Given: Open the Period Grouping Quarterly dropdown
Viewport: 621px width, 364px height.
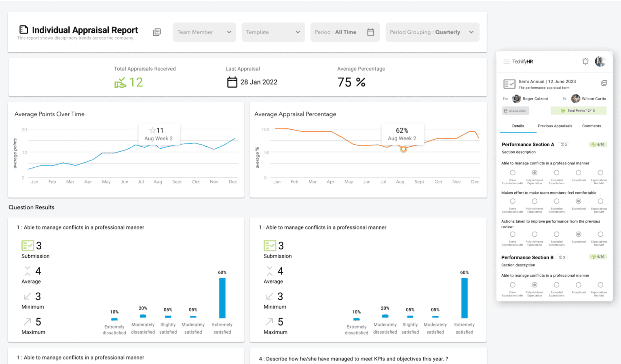Looking at the screenshot, I should 432,32.
